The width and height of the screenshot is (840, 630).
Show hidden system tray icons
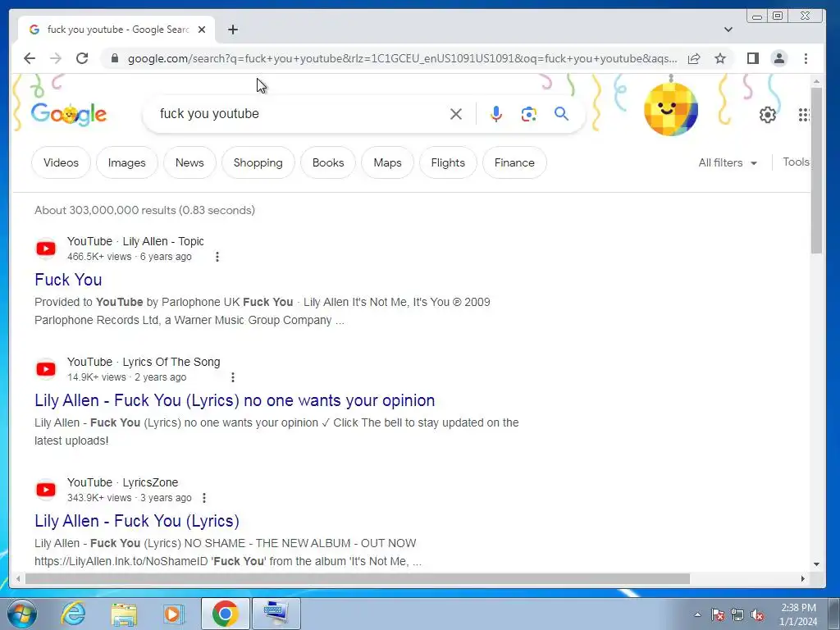coord(697,614)
